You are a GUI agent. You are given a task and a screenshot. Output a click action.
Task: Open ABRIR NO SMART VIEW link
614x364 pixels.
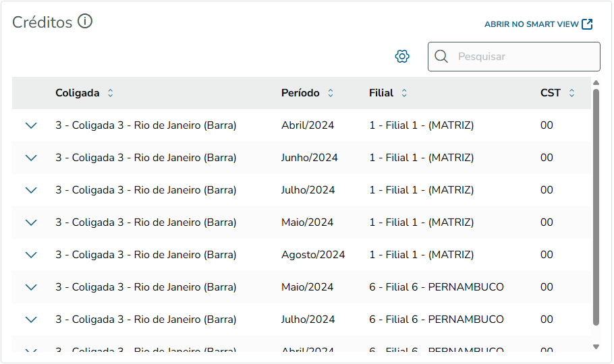coord(532,24)
